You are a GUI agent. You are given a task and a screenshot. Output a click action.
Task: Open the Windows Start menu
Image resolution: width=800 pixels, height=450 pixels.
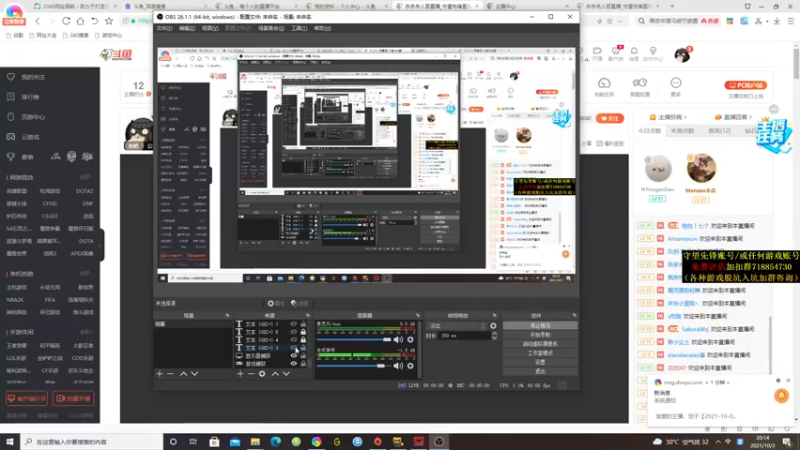pos(10,442)
